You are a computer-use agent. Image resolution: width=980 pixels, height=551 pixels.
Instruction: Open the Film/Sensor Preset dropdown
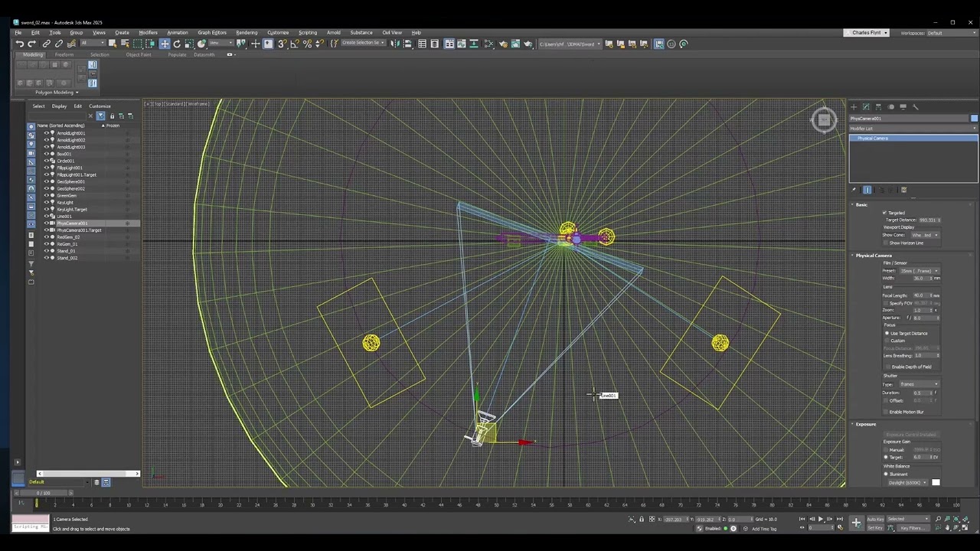[x=918, y=271]
